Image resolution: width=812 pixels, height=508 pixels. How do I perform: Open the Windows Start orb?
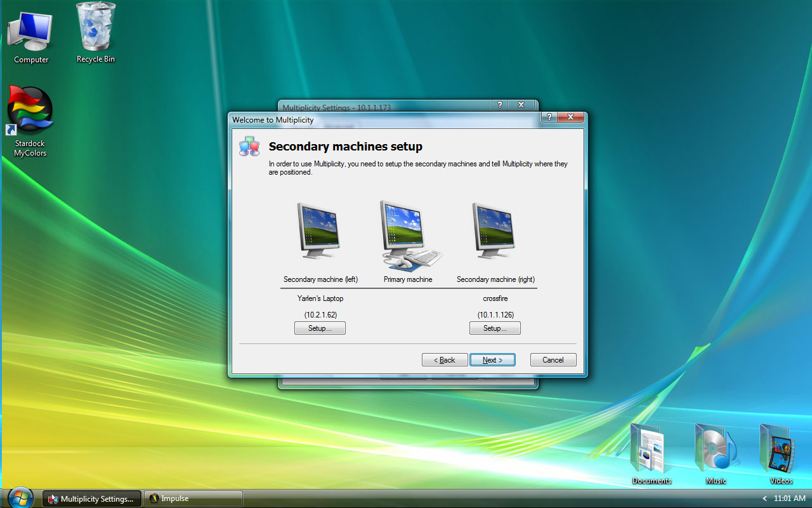pos(20,498)
